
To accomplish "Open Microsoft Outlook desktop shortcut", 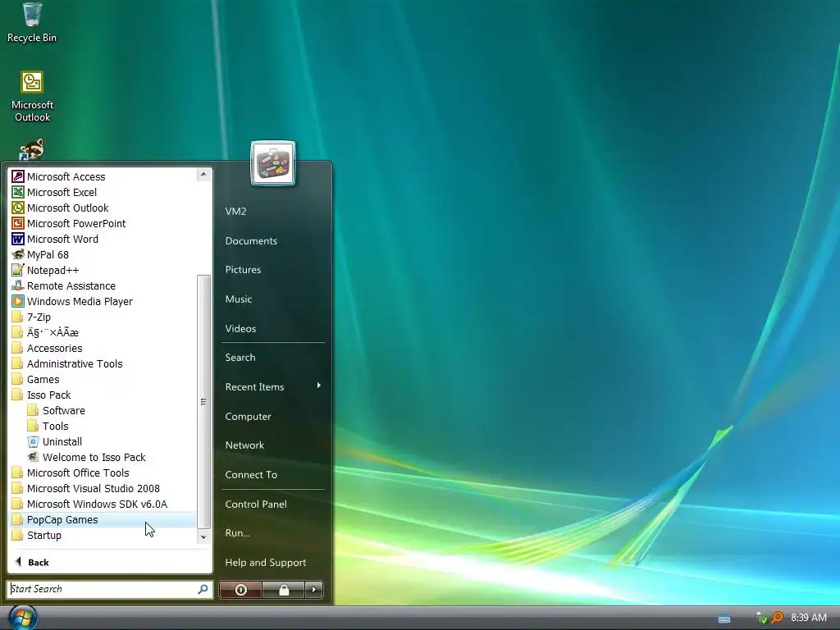I will pyautogui.click(x=32, y=97).
